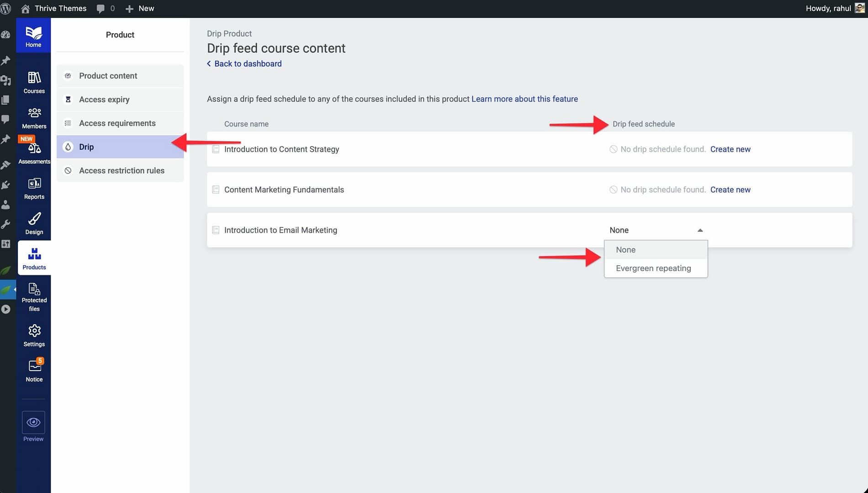The height and width of the screenshot is (493, 868).
Task: Select None in the dropdown list
Action: point(625,250)
